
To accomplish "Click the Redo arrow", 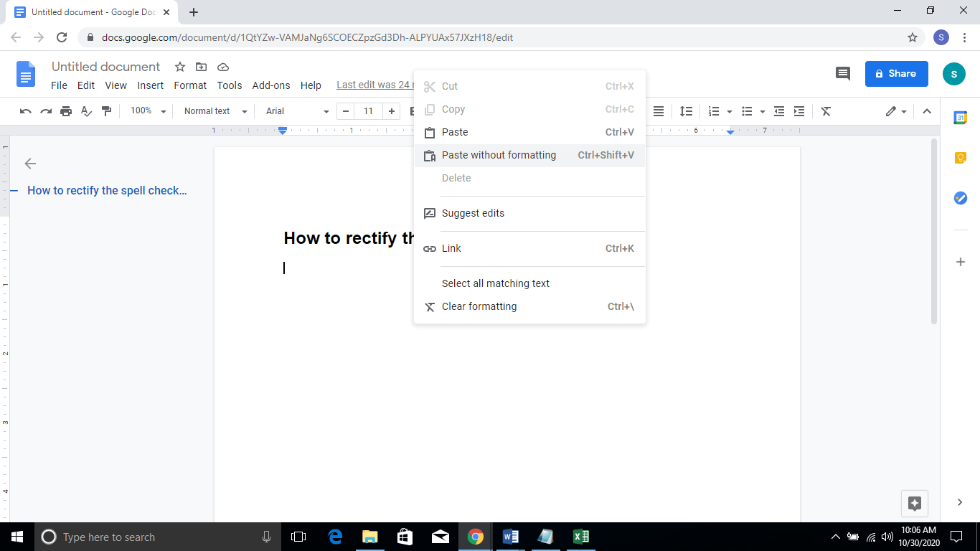I will point(45,111).
